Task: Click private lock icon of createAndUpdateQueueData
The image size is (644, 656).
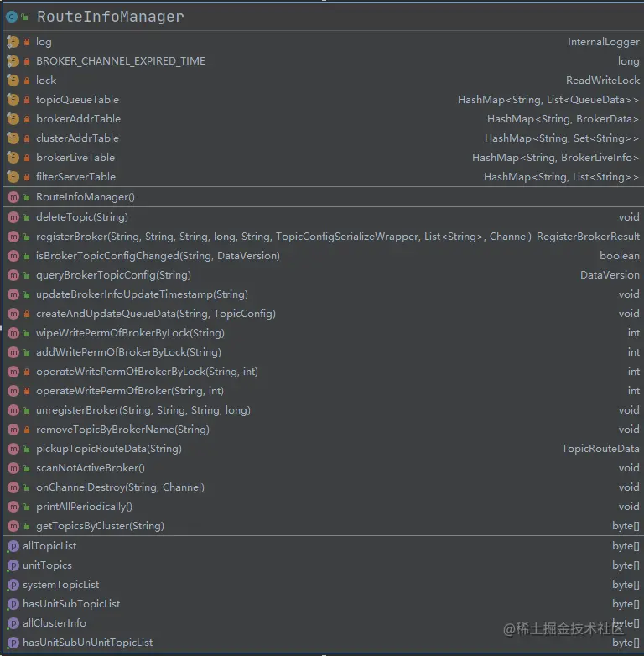Action: pyautogui.click(x=27, y=314)
